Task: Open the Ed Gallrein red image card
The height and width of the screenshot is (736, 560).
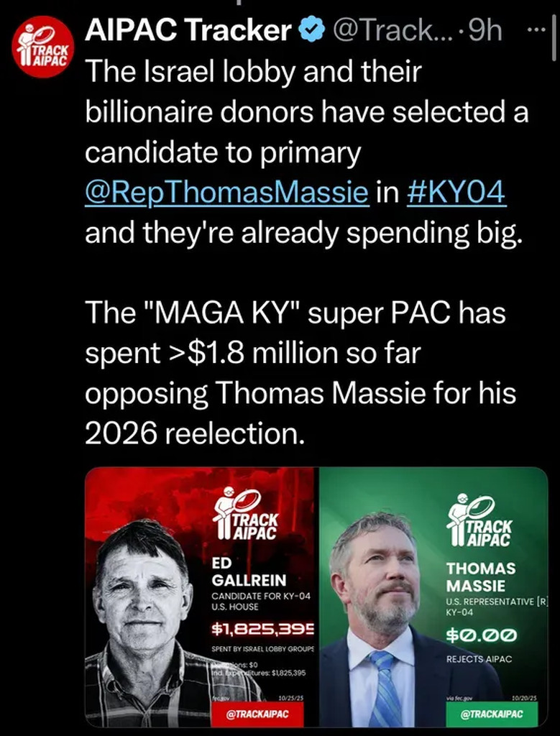Action: pos(201,597)
